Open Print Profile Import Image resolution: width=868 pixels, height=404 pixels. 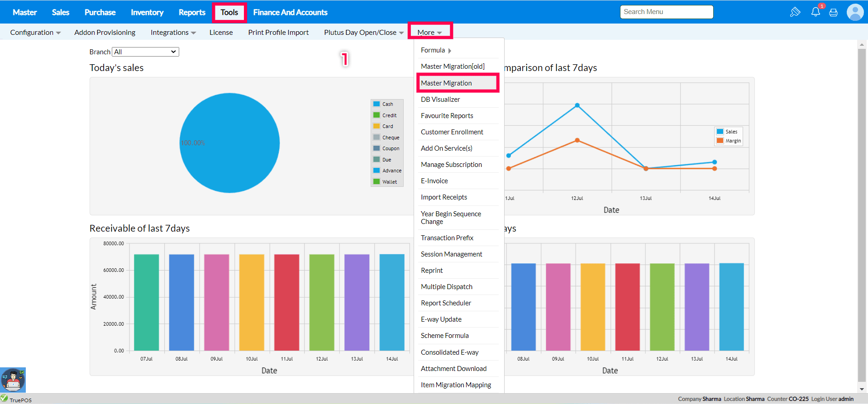(x=278, y=33)
